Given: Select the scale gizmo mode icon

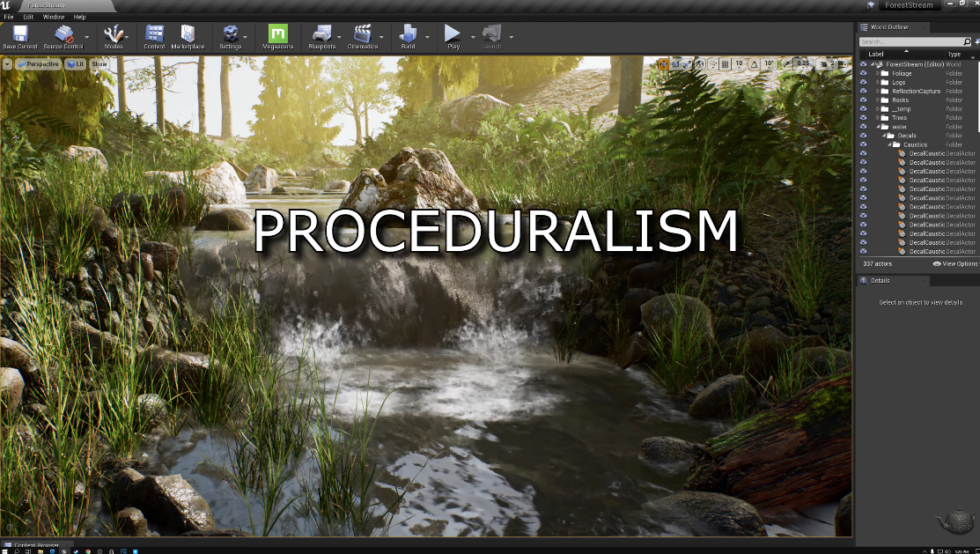Looking at the screenshot, I should click(x=687, y=63).
